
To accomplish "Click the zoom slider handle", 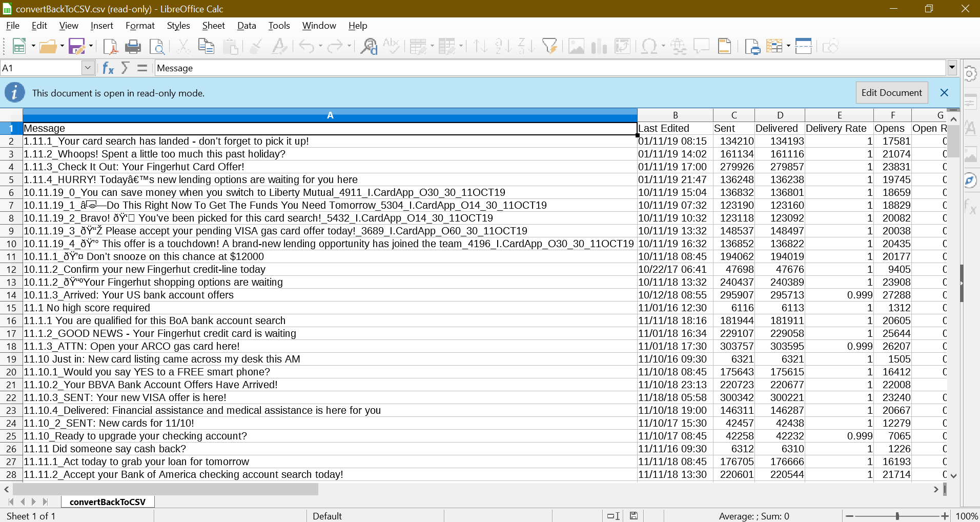I will pyautogui.click(x=897, y=516).
